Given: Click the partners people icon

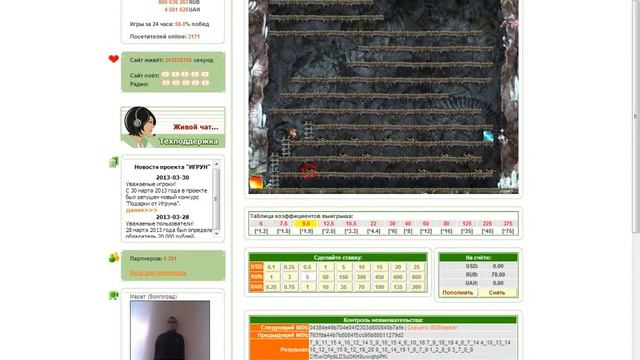Looking at the screenshot, I should point(114,257).
